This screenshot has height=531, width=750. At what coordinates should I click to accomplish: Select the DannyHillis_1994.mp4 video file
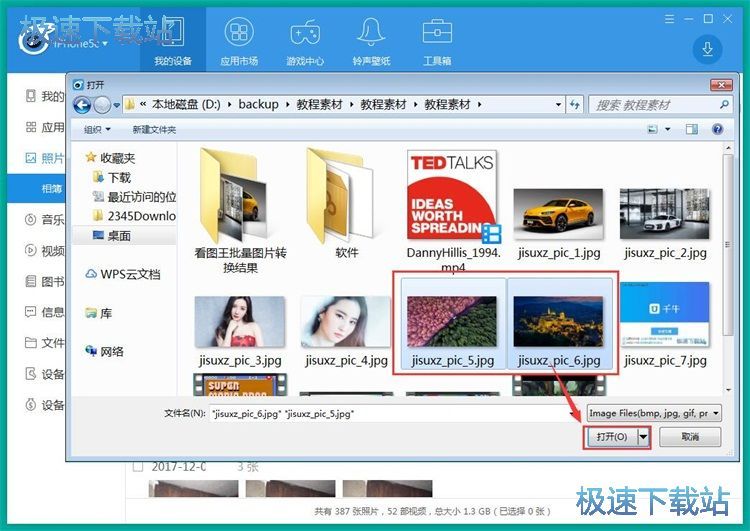(452, 210)
